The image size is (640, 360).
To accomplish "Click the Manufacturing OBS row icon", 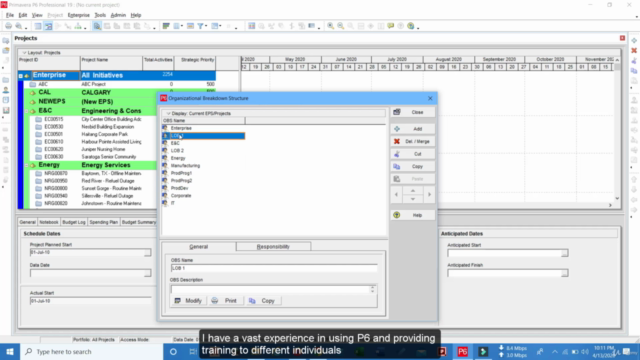I will [x=165, y=165].
